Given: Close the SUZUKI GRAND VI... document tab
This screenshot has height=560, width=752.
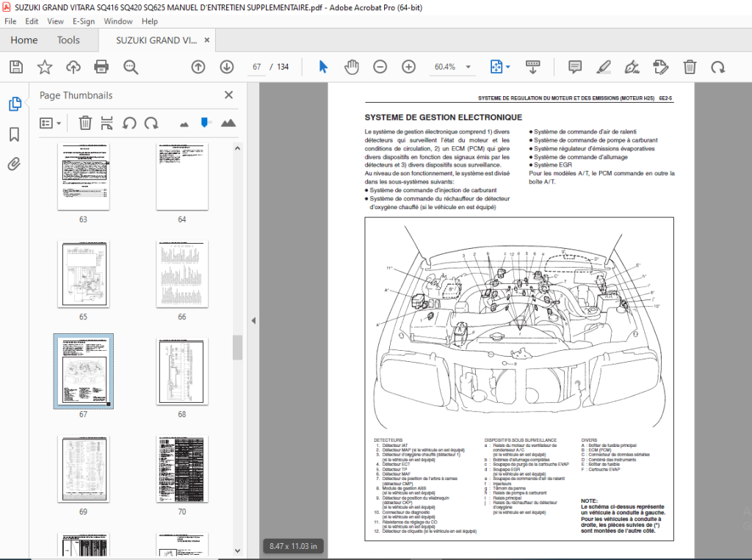Looking at the screenshot, I should pyautogui.click(x=206, y=40).
